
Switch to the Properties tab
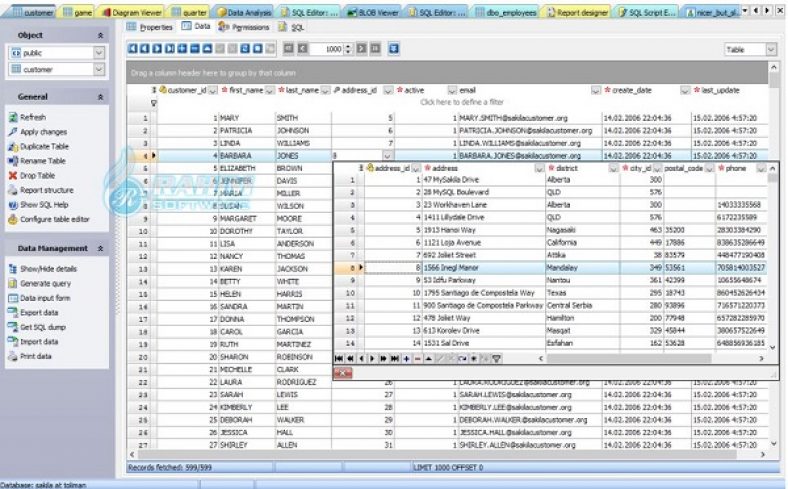click(150, 27)
